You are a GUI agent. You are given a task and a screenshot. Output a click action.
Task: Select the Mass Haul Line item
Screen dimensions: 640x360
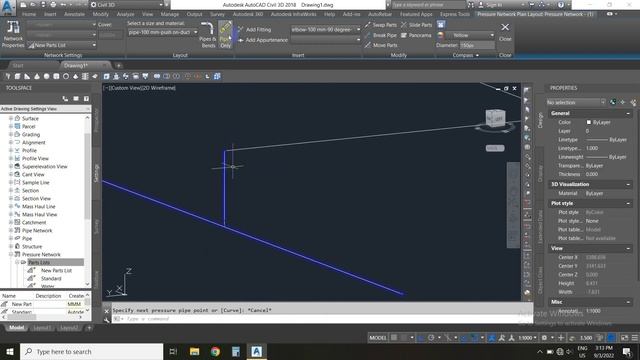pos(38,207)
